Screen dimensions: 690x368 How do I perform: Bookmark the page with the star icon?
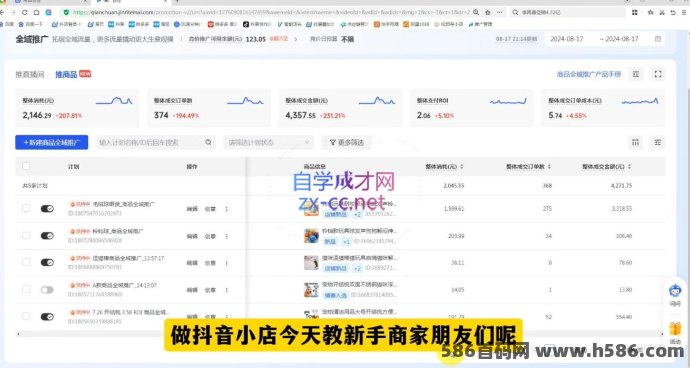coord(488,12)
